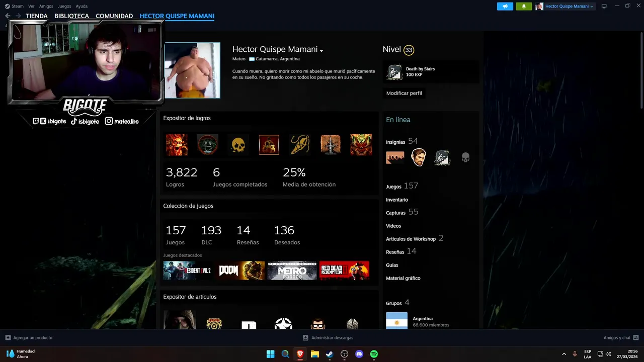
Task: Open the Amigos menu
Action: click(46, 6)
